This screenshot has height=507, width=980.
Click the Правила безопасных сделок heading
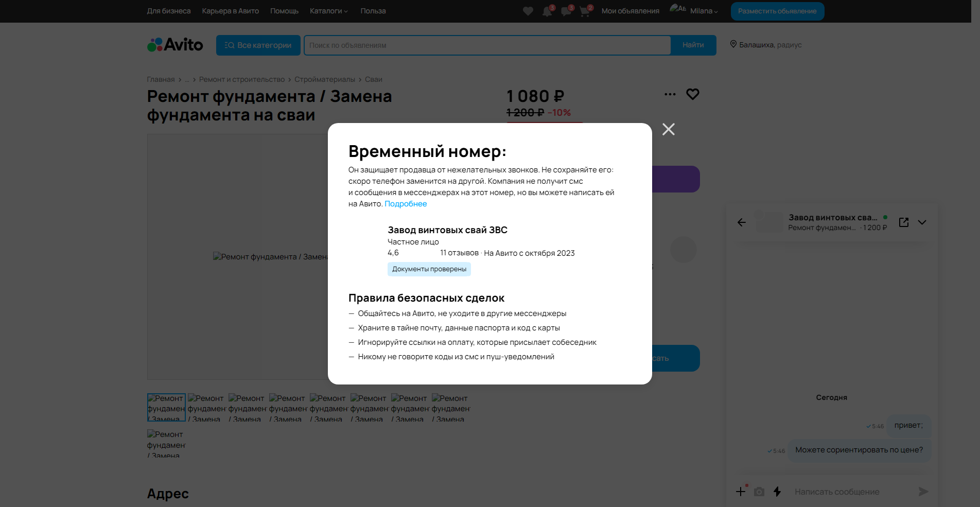(x=426, y=298)
